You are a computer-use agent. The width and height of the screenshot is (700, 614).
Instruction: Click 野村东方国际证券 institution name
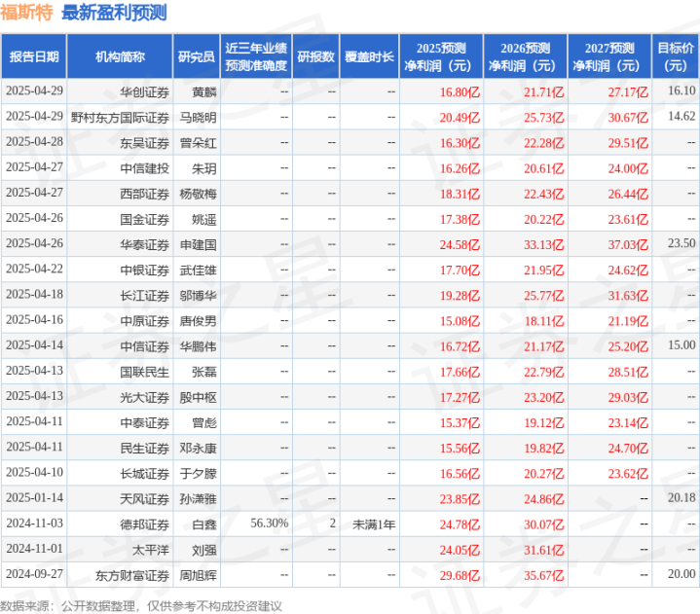(120, 118)
